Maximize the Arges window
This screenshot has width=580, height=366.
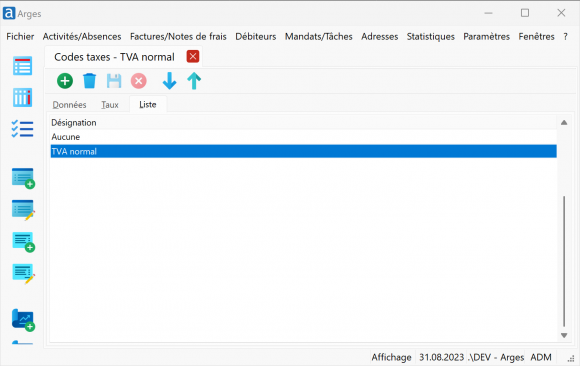tap(525, 13)
